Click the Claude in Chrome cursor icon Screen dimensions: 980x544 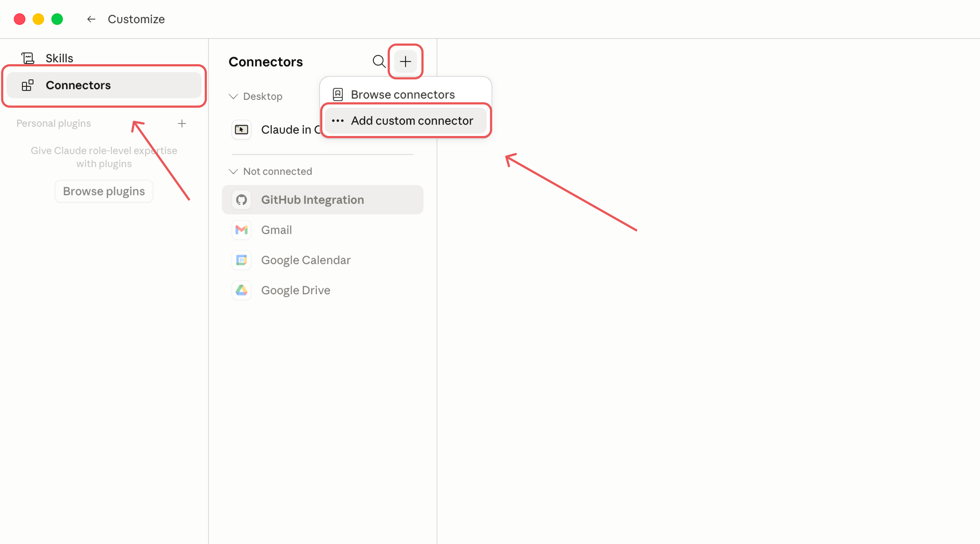click(x=241, y=130)
